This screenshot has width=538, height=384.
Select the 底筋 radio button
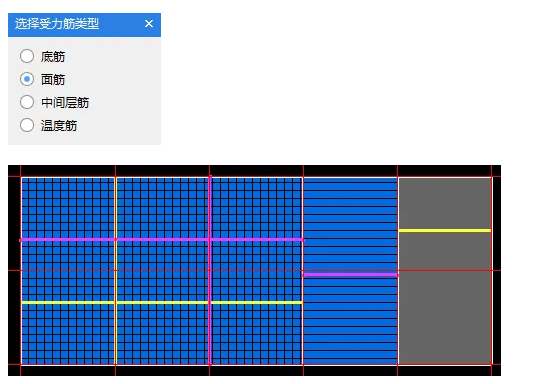(27, 56)
